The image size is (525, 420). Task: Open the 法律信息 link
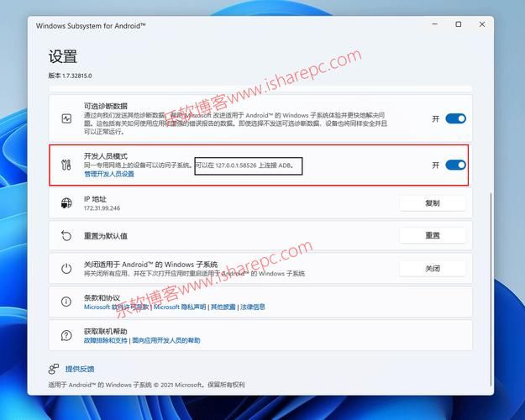pos(253,307)
